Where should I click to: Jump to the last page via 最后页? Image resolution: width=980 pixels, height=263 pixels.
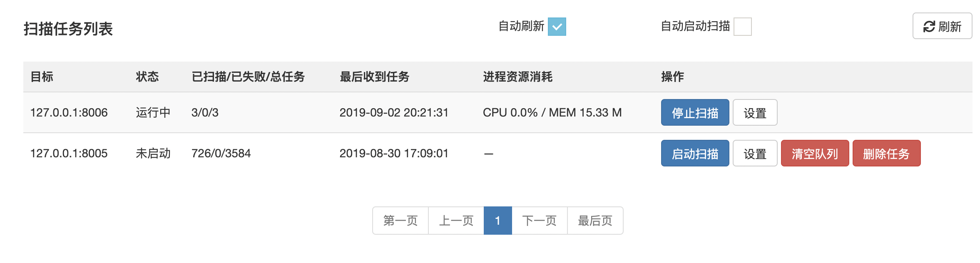click(x=595, y=221)
